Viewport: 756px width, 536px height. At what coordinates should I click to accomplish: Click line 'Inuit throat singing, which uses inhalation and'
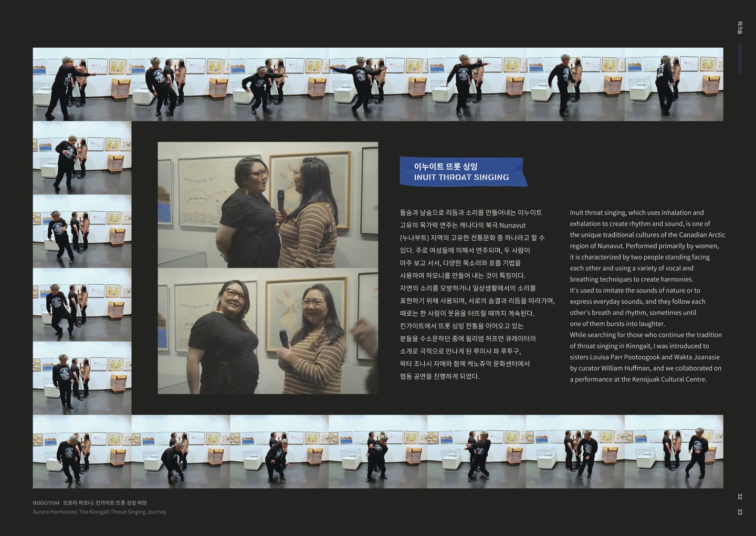tap(637, 213)
